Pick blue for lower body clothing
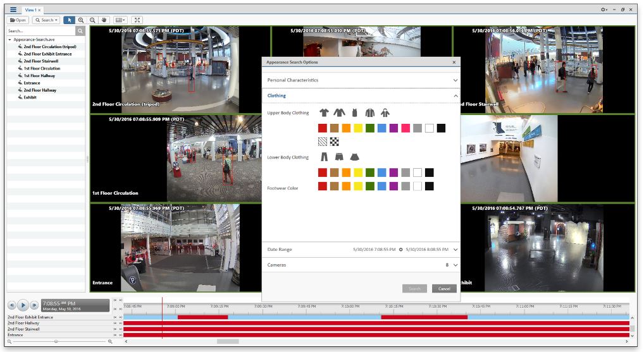This screenshot has width=644, height=352. pyautogui.click(x=382, y=173)
